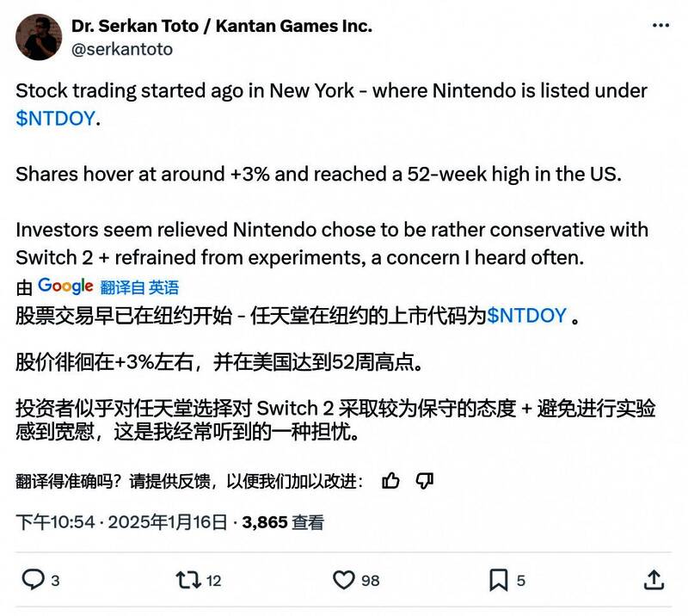Share the tweet via the share icon
Image resolution: width=688 pixels, height=616 pixels.
click(654, 581)
